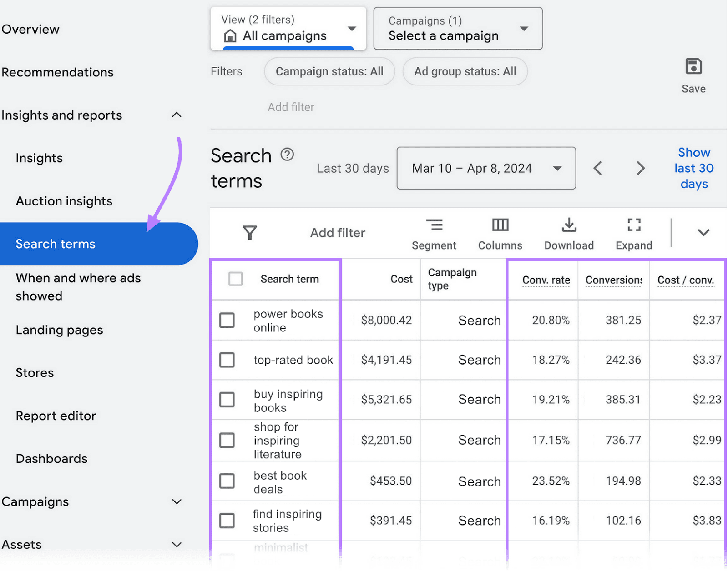The image size is (728, 571).
Task: Tick the 'best book deals' checkbox
Action: (x=227, y=481)
